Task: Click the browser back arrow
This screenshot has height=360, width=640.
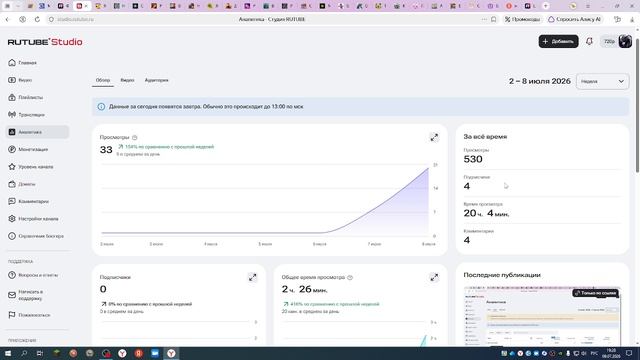Action: tap(7, 19)
